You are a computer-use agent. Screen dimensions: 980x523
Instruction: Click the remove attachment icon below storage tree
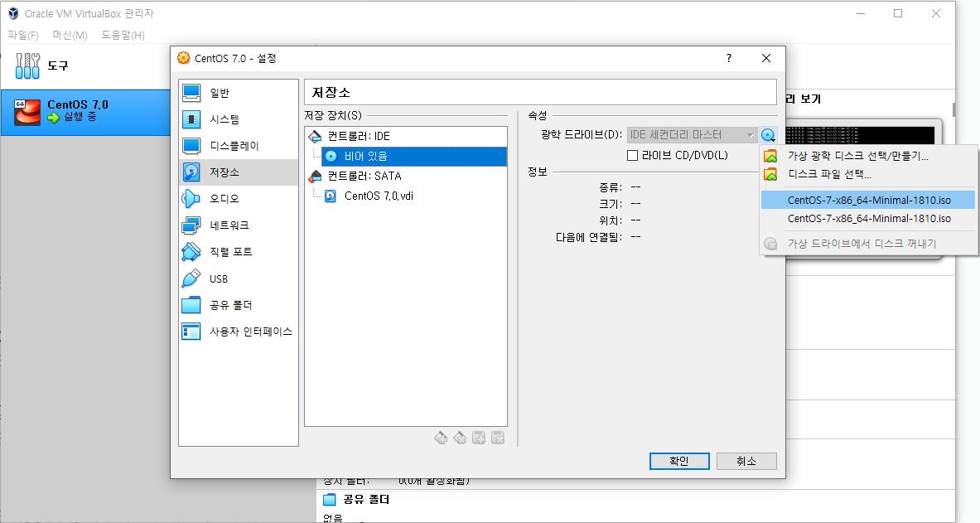[498, 438]
